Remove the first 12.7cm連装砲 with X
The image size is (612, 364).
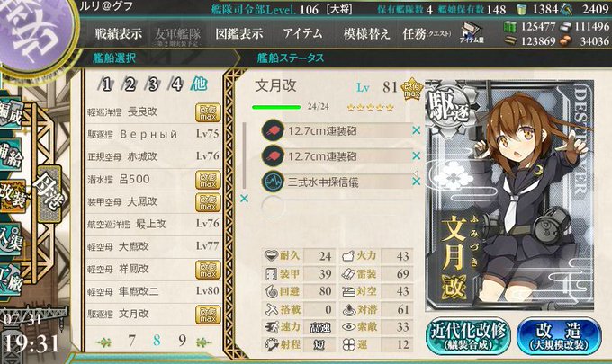point(417,130)
